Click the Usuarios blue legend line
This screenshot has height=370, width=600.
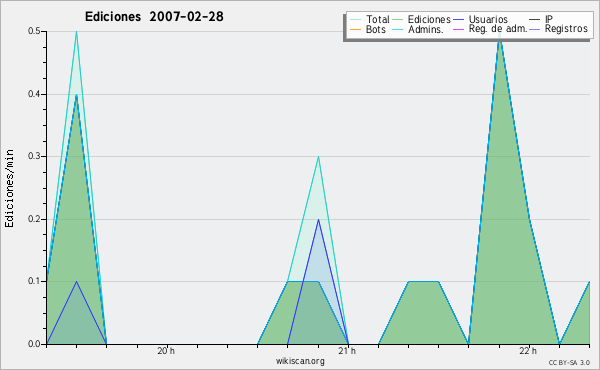coord(458,20)
